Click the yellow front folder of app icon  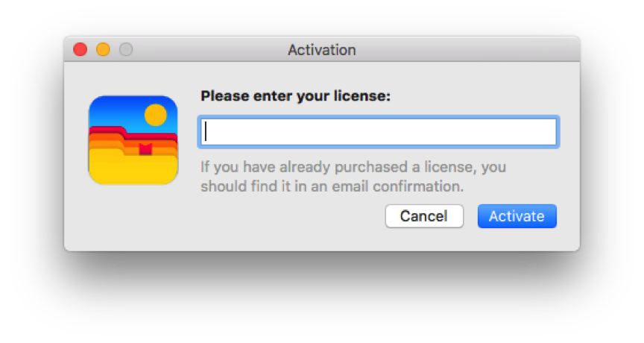pyautogui.click(x=133, y=169)
